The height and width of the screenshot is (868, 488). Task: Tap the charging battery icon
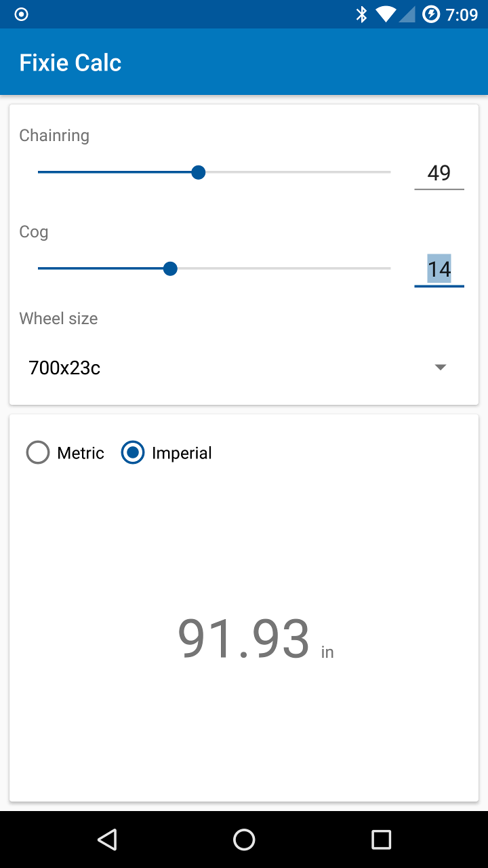431,14
